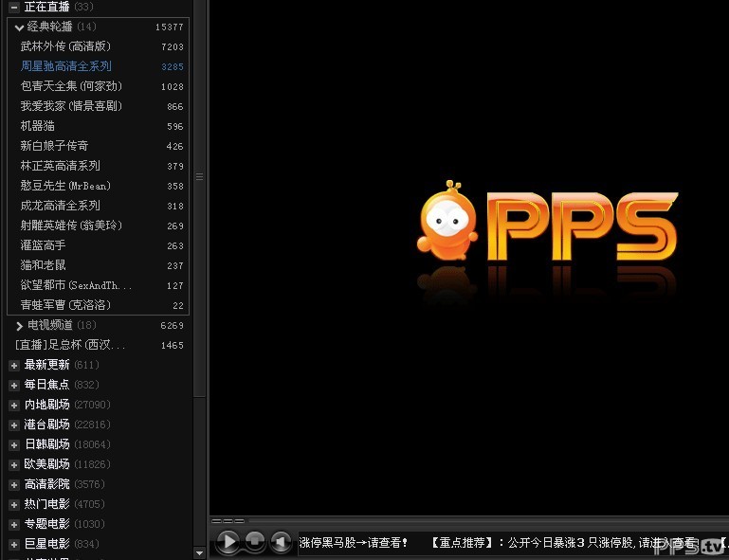Expand the 专题电影 category
729x560 pixels.
[14, 525]
